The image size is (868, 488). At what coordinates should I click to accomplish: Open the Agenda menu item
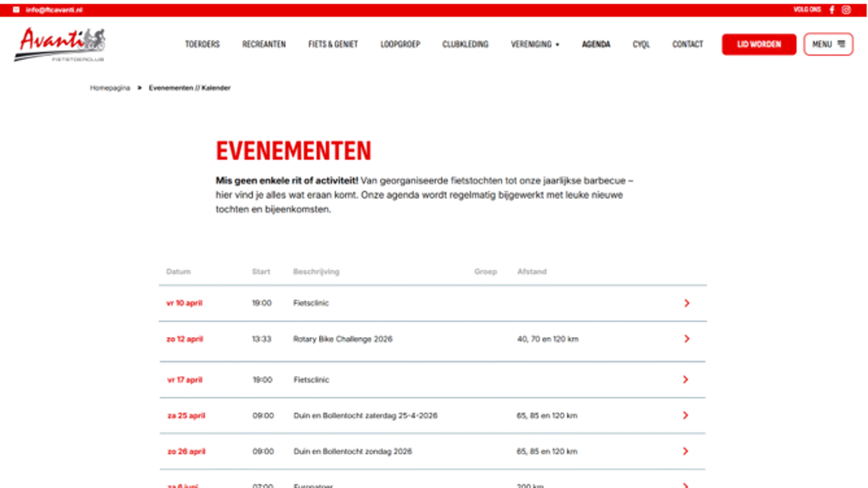click(x=596, y=44)
